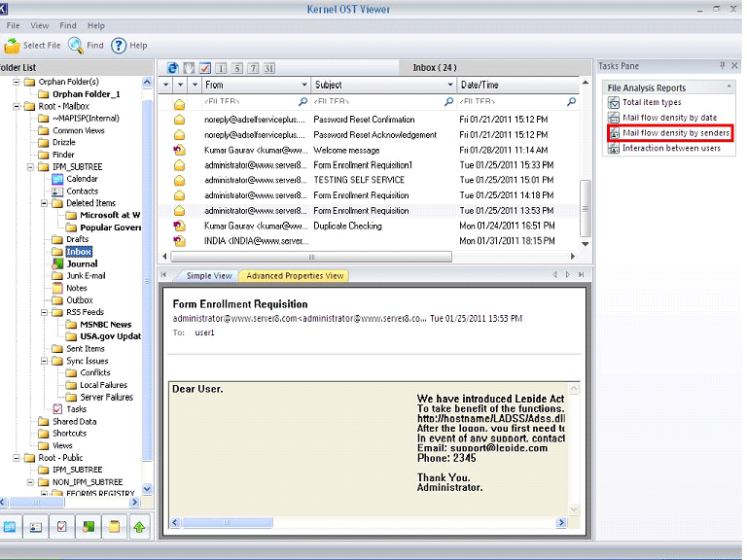The width and height of the screenshot is (747, 560).
Task: Click Total item types report icon
Action: click(x=614, y=102)
